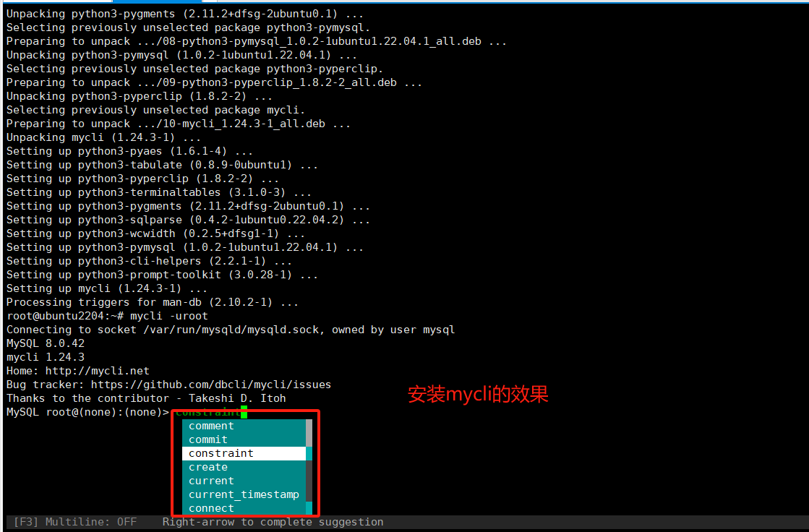Screen dimensions: 809x532
Task: Click 'Setting up python3-cli-helpers' line
Action: pos(149,261)
